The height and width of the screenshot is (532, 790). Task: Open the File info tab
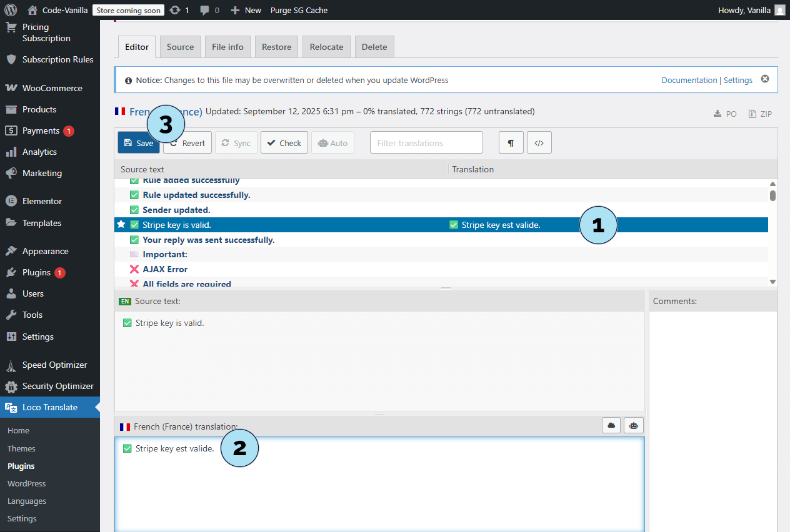[227, 47]
